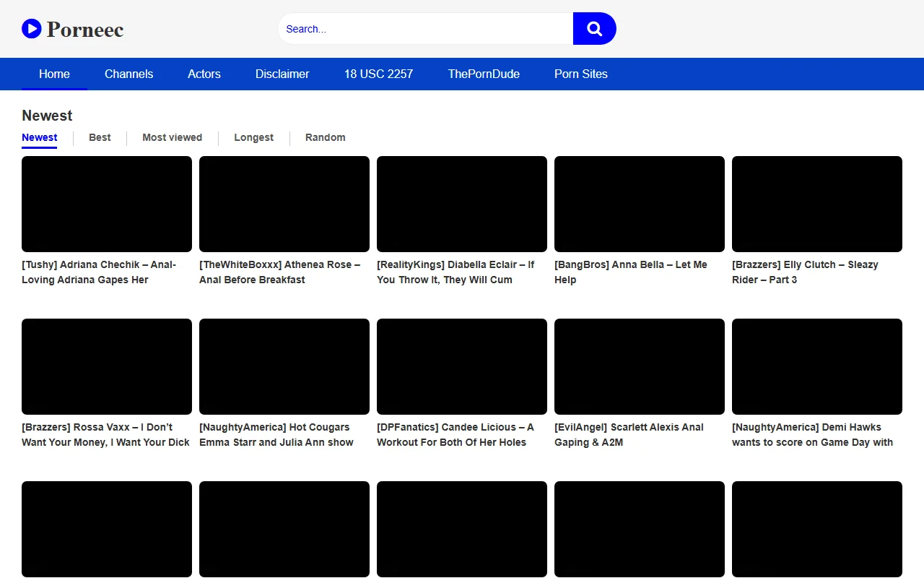Go to Home in the navigation bar
Screen dimensions: 924x578
coord(54,74)
